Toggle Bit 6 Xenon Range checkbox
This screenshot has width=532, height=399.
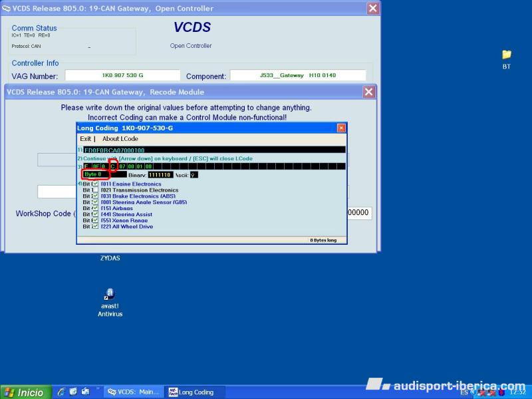[96, 221]
